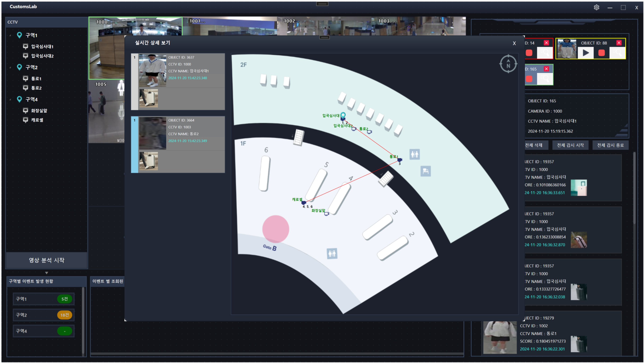Image resolution: width=644 pixels, height=363 pixels.
Task: Collapse the 구역2 tree node arrow
Action: click(10, 67)
